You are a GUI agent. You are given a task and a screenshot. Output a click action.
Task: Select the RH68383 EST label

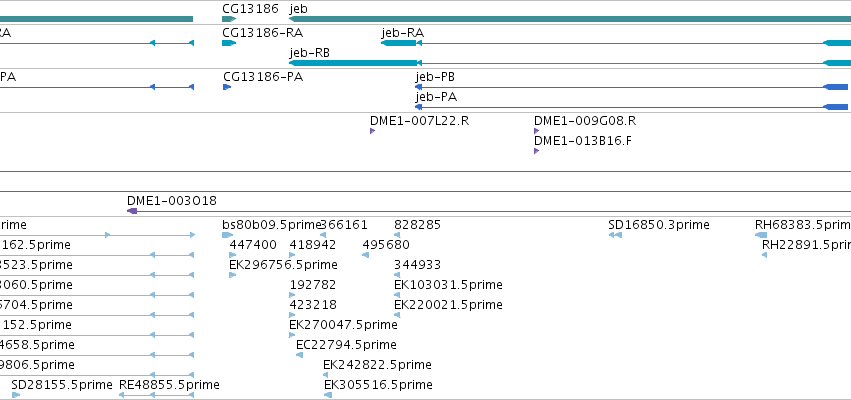pos(803,225)
